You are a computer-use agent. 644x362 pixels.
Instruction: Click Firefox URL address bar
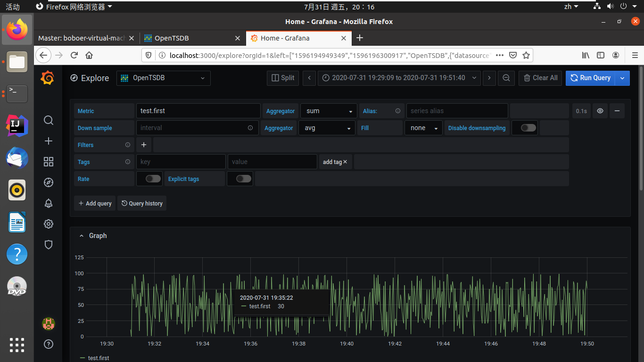coord(330,55)
